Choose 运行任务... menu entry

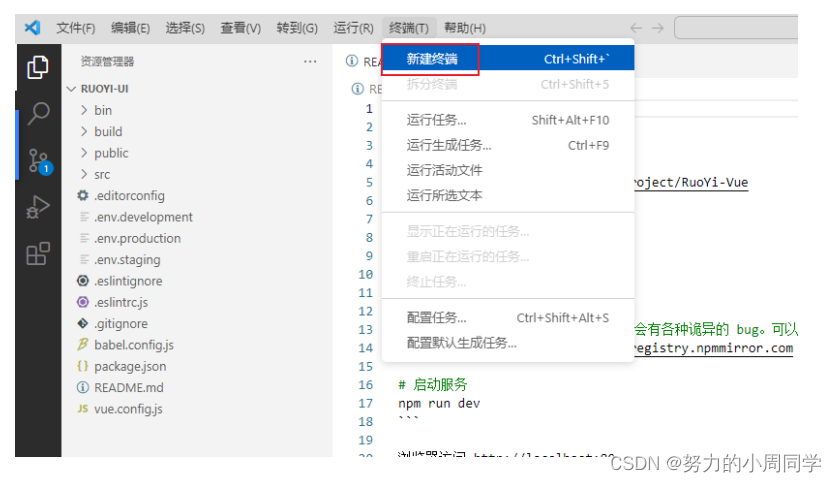click(509, 120)
